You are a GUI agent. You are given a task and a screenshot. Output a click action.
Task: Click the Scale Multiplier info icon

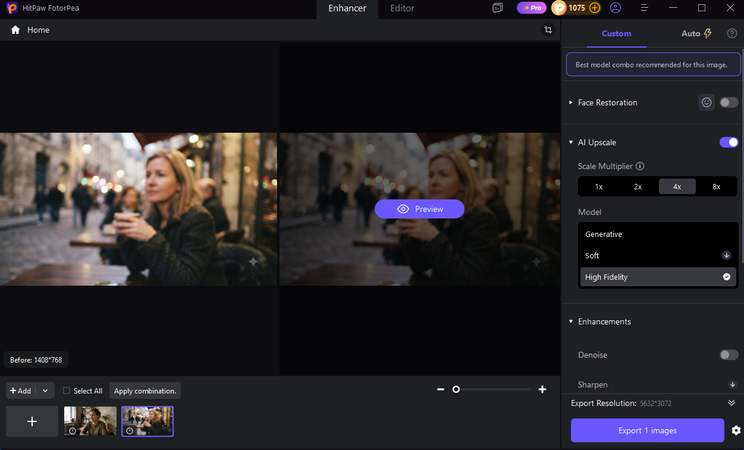pyautogui.click(x=640, y=166)
